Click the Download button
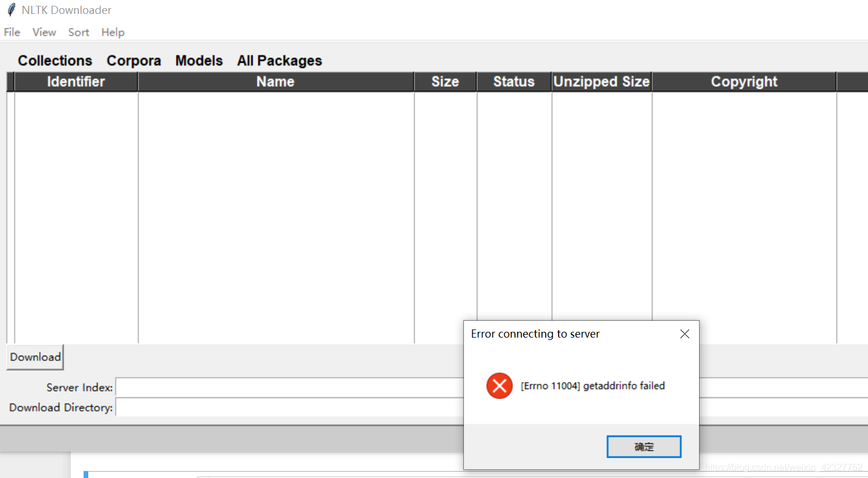868x478 pixels. (x=35, y=357)
